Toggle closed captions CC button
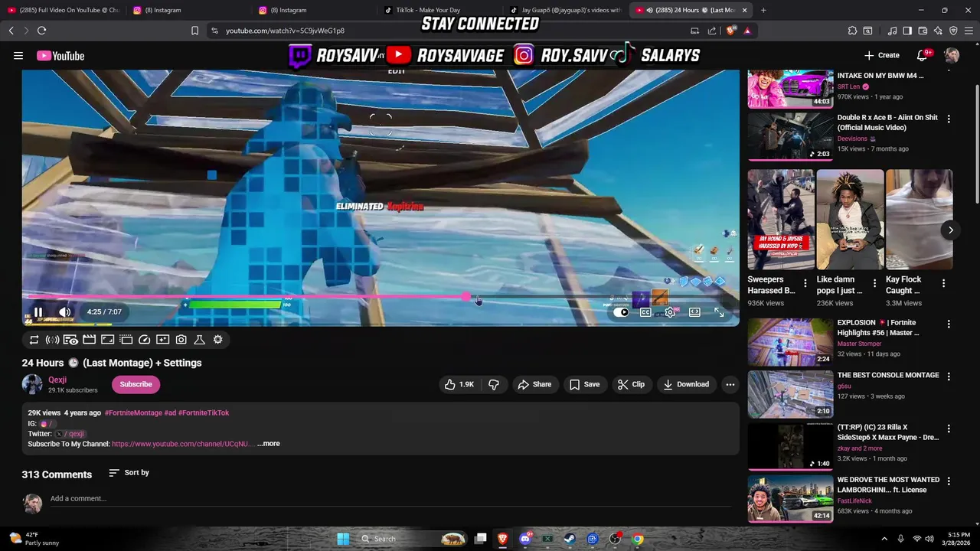The image size is (980, 551). click(645, 312)
